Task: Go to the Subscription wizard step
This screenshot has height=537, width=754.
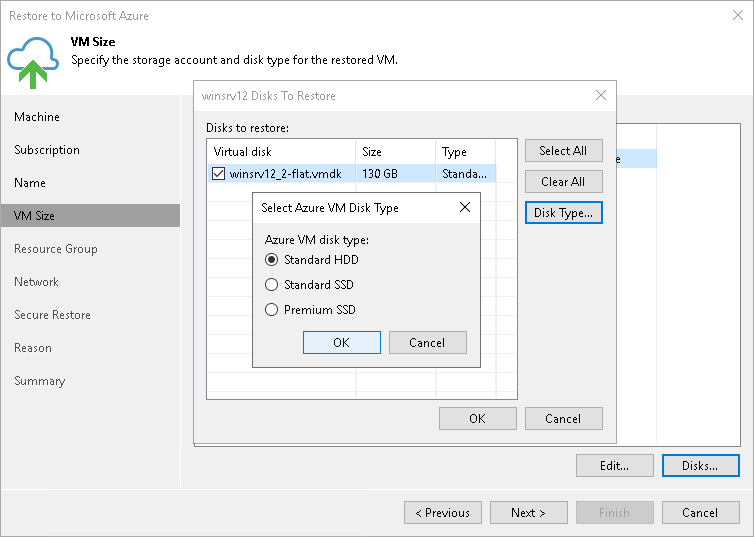Action: tap(47, 150)
